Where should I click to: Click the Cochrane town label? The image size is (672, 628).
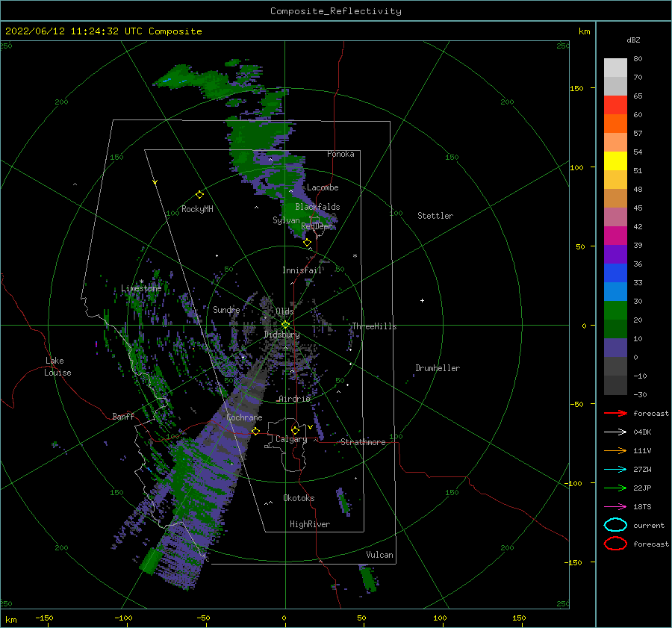point(244,417)
